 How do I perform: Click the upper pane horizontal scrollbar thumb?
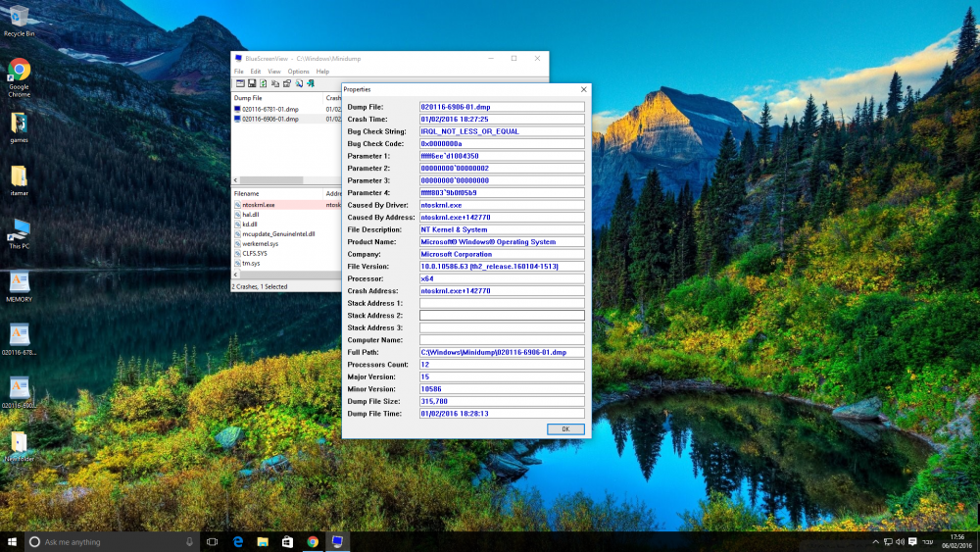[x=271, y=180]
